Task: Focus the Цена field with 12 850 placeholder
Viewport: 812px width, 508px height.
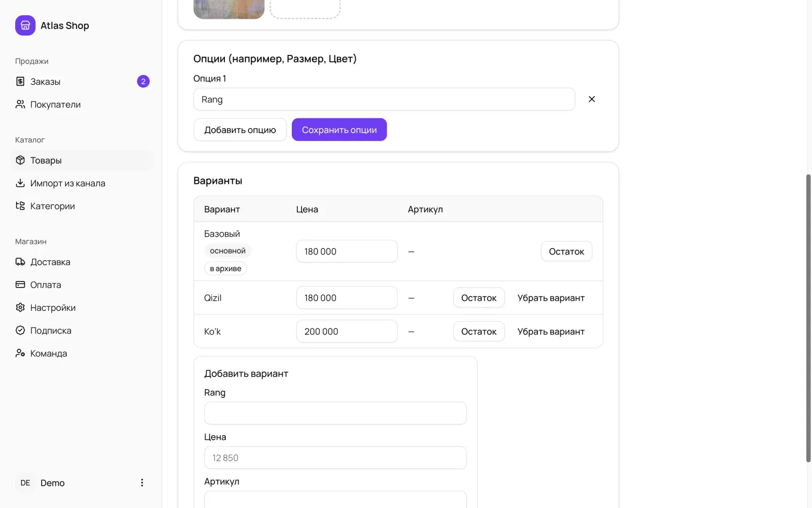Action: [x=335, y=458]
